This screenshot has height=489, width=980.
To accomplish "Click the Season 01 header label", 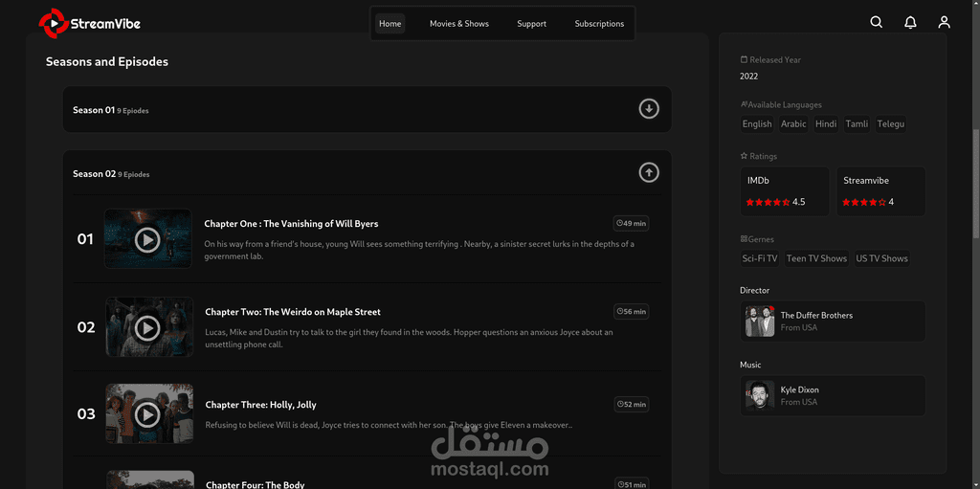I will 94,110.
